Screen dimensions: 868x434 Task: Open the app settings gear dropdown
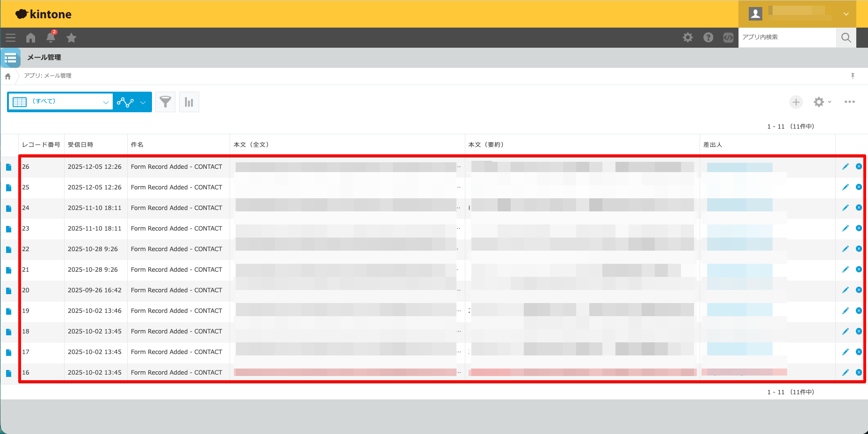pyautogui.click(x=822, y=101)
